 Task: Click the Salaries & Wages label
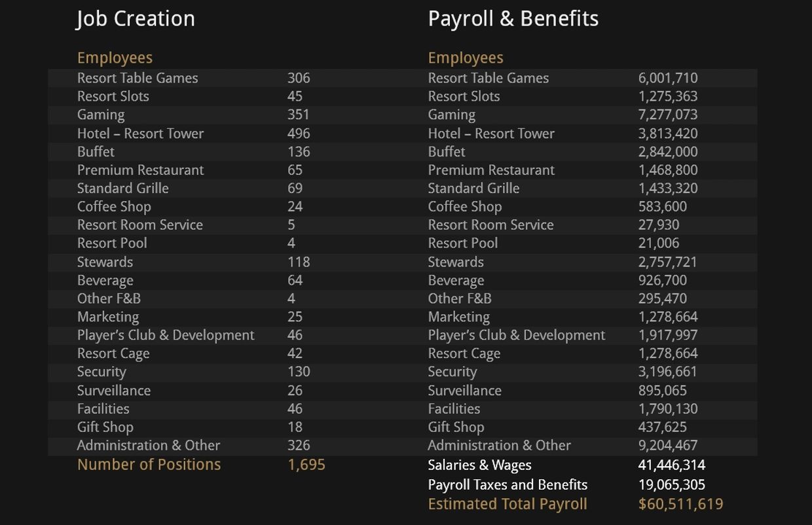[x=479, y=465]
